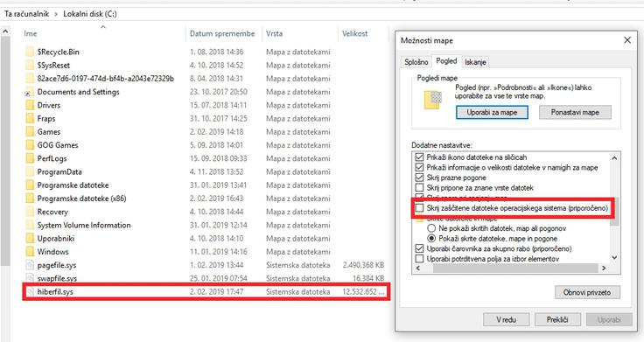Select the System Volume Information folder icon
The width and height of the screenshot is (644, 342).
pos(30,226)
